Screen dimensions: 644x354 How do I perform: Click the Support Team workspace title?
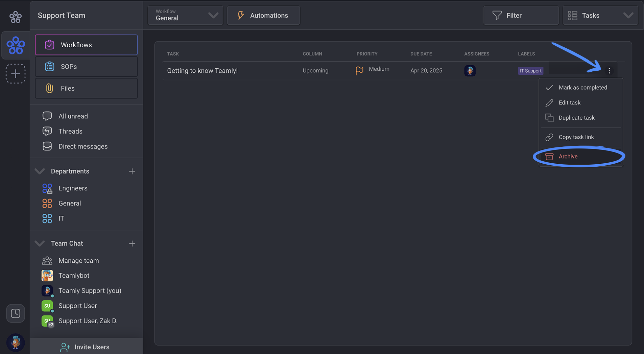point(62,15)
